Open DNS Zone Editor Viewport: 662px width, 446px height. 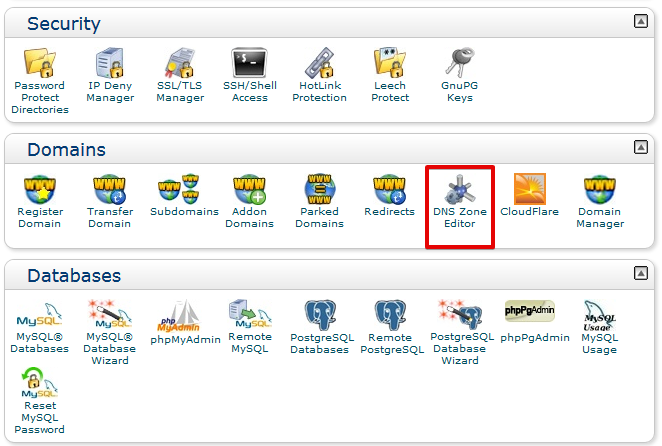(x=460, y=201)
